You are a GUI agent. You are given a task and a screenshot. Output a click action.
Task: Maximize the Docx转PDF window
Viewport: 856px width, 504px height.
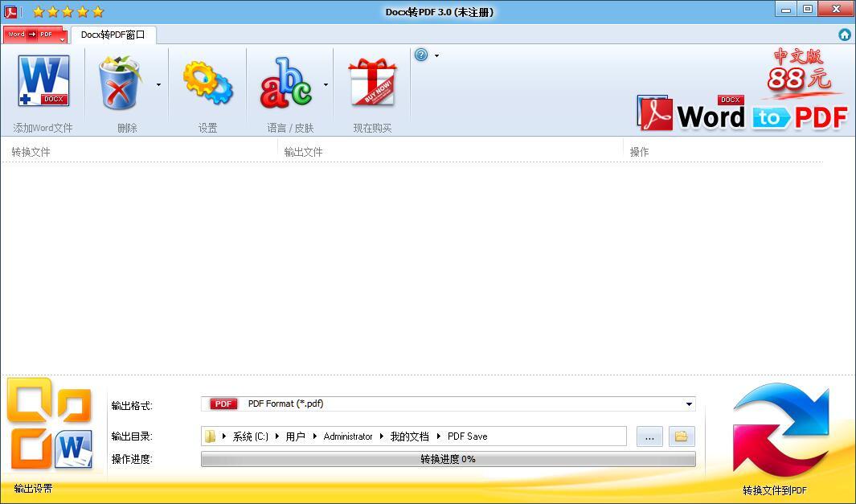808,10
